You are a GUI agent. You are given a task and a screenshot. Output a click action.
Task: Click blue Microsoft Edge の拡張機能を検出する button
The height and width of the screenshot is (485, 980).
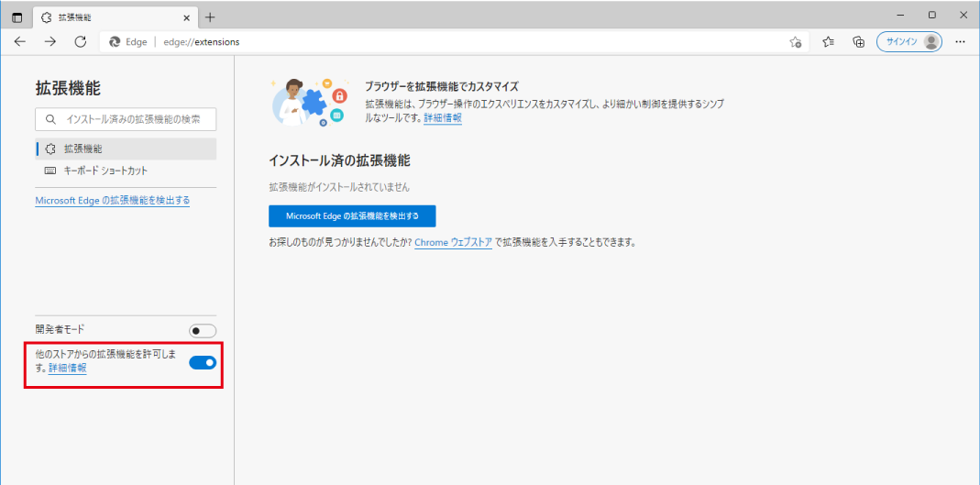pos(352,216)
